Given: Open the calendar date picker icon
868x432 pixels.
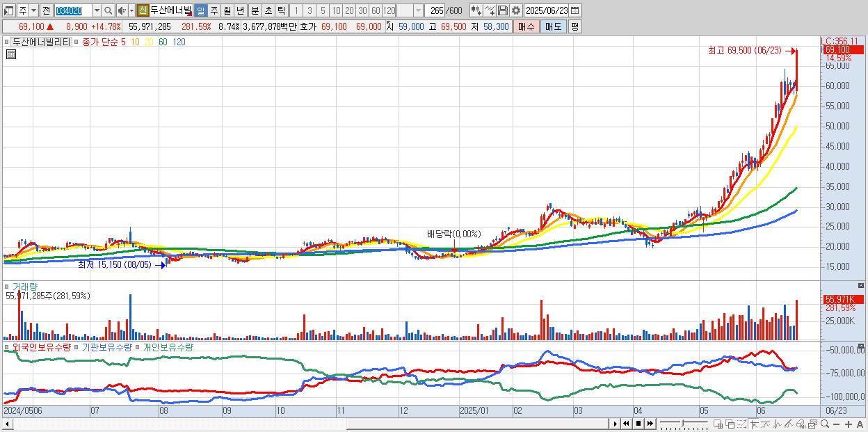Looking at the screenshot, I should [575, 10].
